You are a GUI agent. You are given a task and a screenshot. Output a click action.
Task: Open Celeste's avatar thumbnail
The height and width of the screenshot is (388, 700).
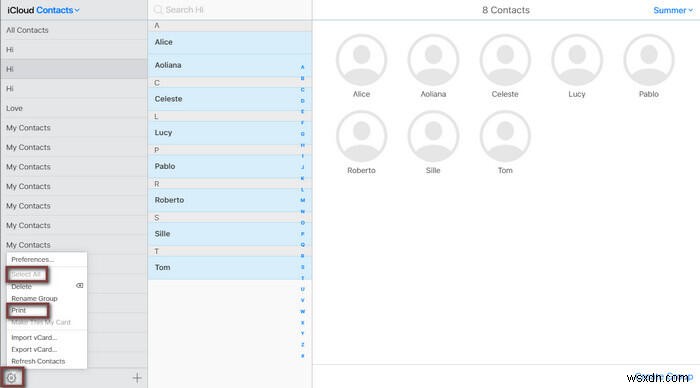click(x=505, y=60)
